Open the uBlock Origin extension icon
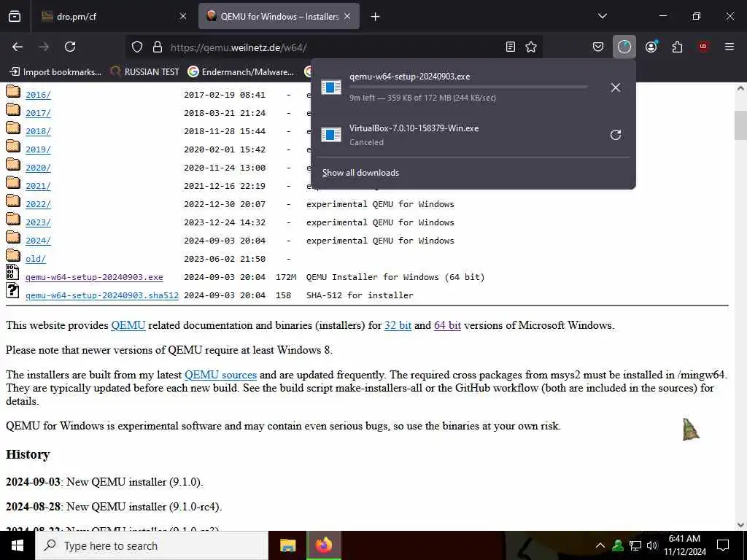747x560 pixels. [x=703, y=47]
